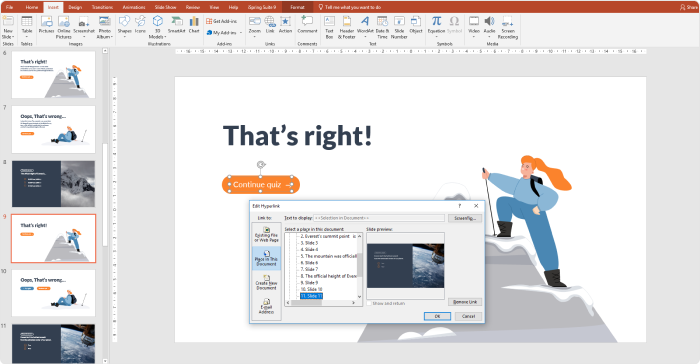Screen dimensions: 700x364
Task: Start Screen Recording
Action: point(508,27)
